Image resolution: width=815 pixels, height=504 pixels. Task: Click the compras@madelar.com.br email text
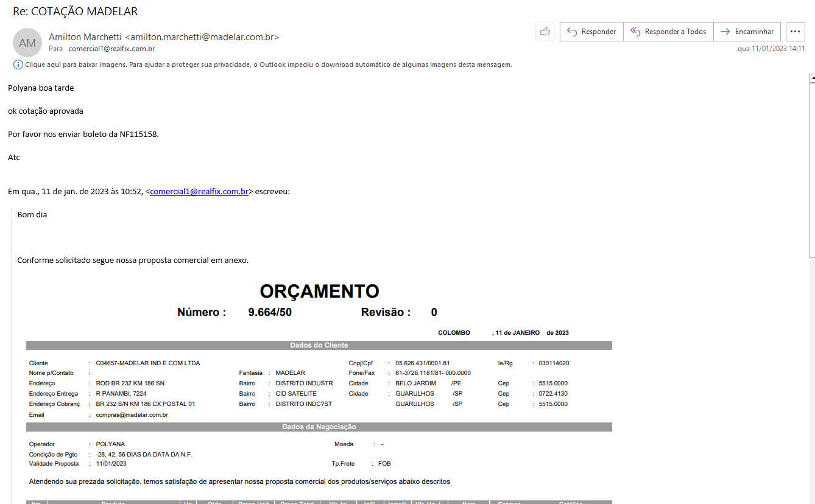[132, 415]
